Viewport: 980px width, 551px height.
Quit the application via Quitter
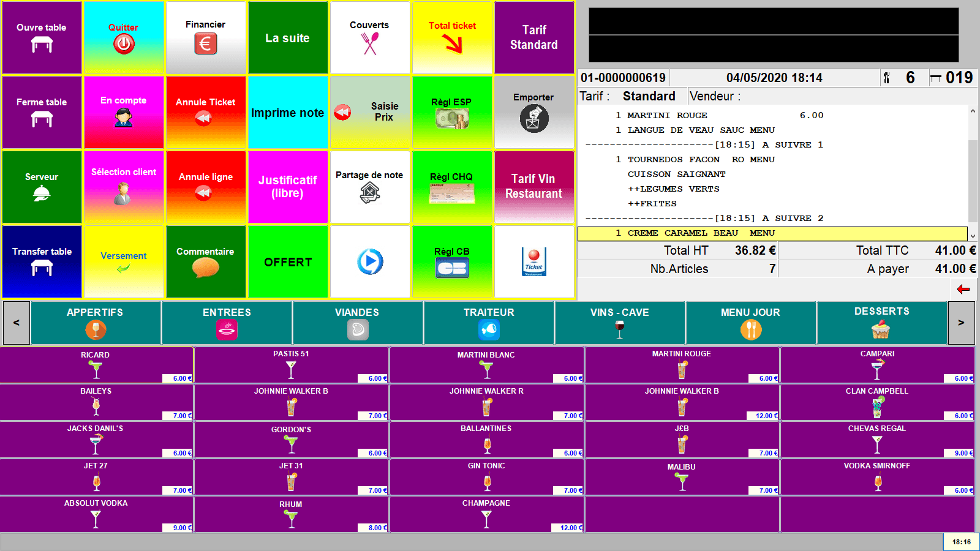click(x=124, y=37)
